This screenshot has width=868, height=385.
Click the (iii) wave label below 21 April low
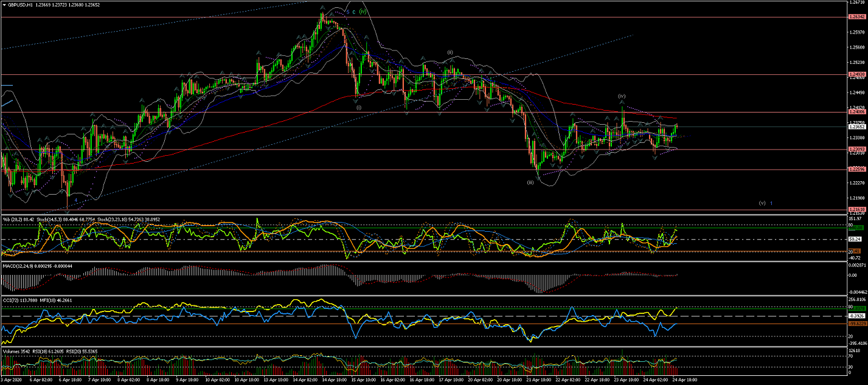click(530, 182)
